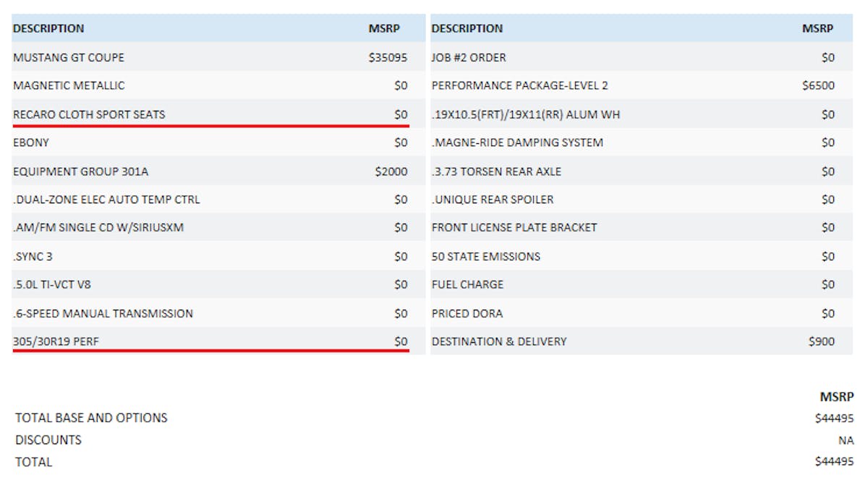Screen dimensions: 868x484
Task: Select the 3.73 TORSEN REAR AXLE row
Action: [496, 171]
